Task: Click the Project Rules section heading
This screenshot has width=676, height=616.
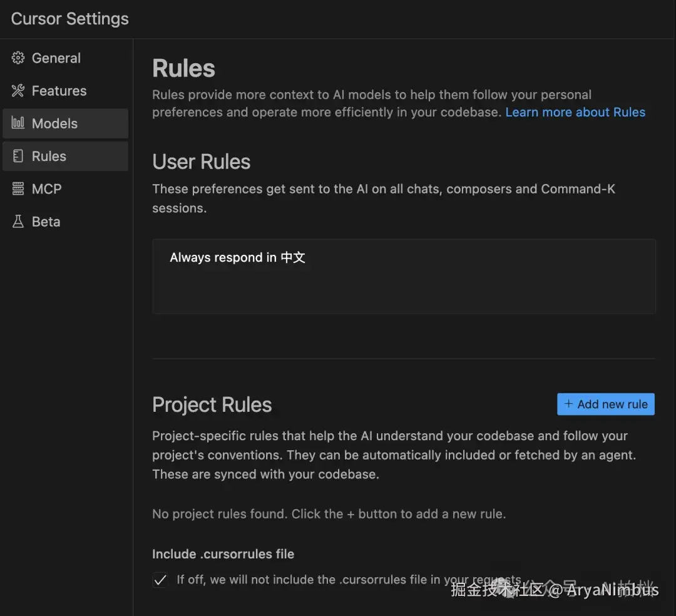Action: (212, 405)
